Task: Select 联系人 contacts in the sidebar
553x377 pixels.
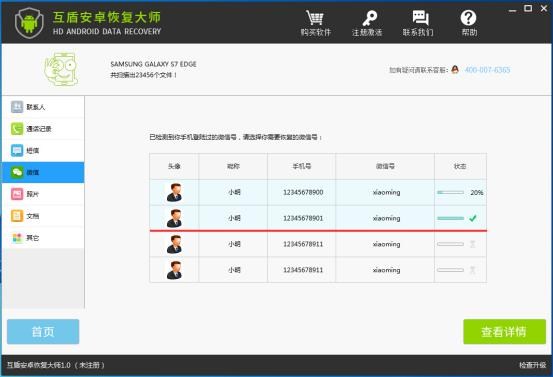Action: pos(43,107)
